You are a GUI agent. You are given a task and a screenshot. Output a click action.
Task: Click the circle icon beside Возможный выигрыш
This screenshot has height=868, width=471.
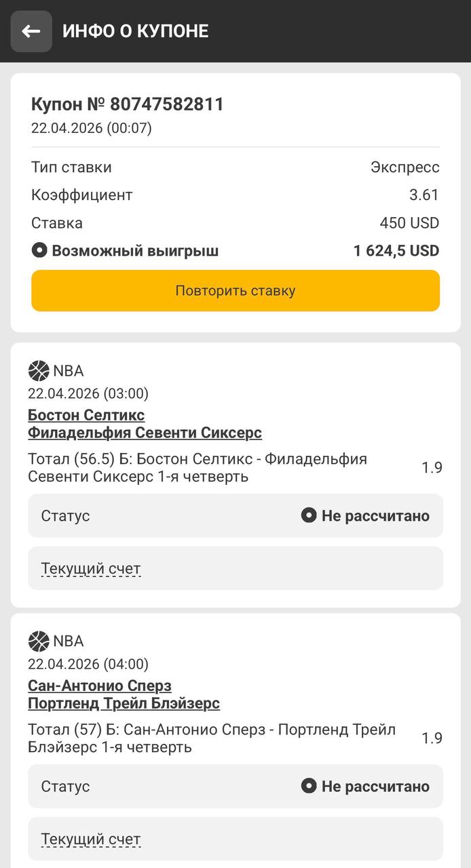pyautogui.click(x=39, y=251)
